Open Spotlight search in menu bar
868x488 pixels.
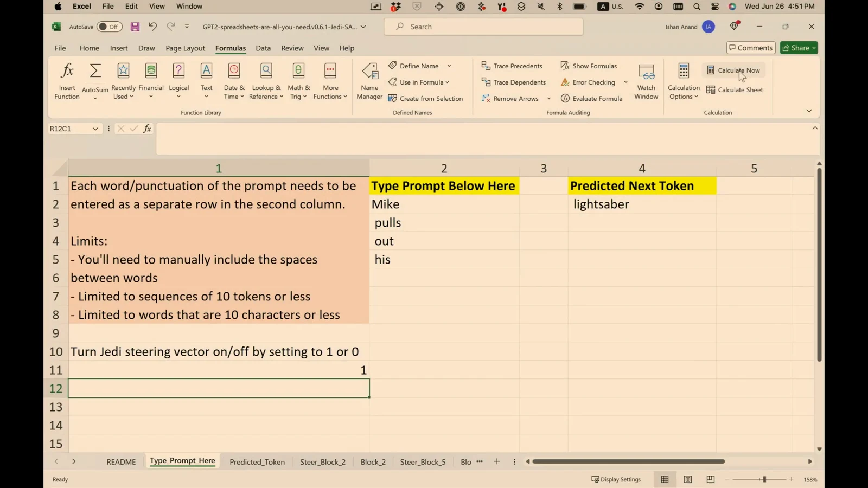(697, 6)
